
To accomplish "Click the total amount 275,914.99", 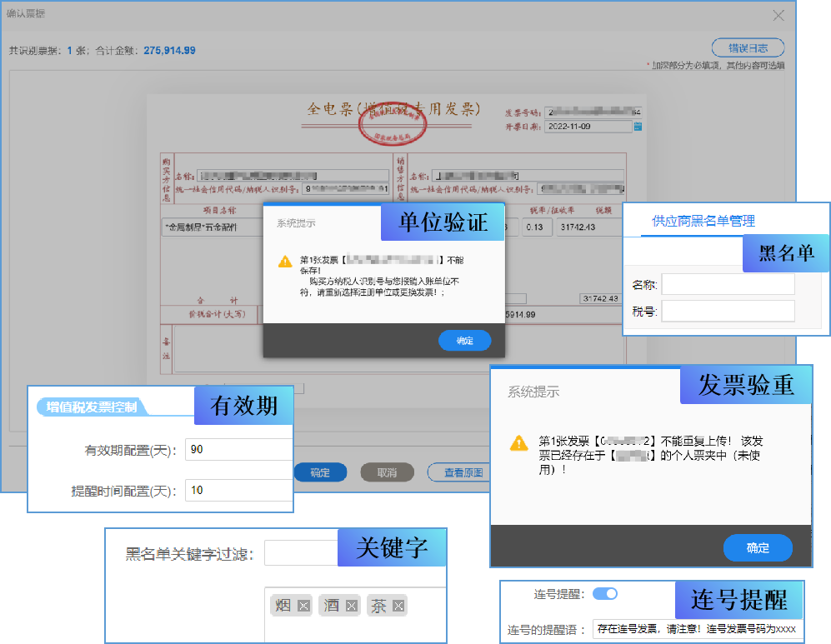I will (x=169, y=50).
